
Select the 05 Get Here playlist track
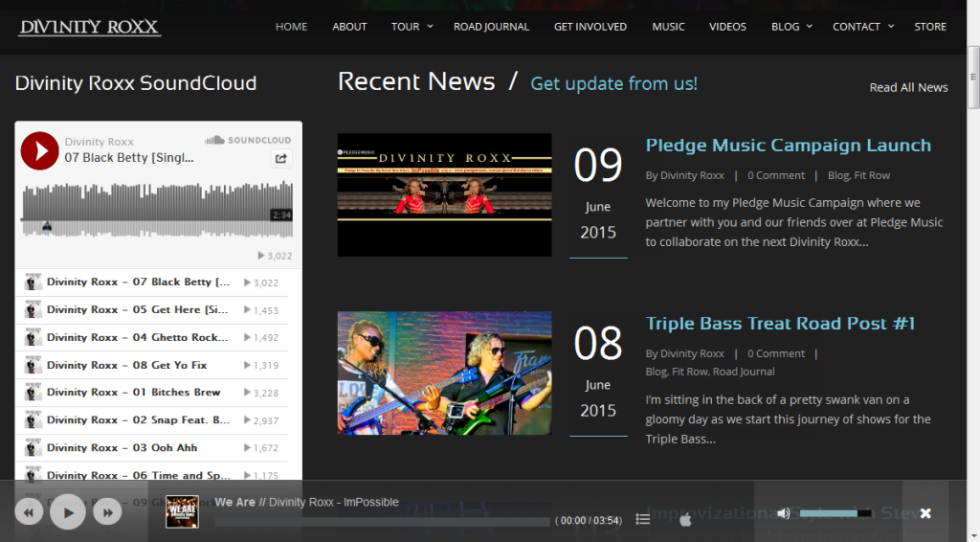point(151,310)
